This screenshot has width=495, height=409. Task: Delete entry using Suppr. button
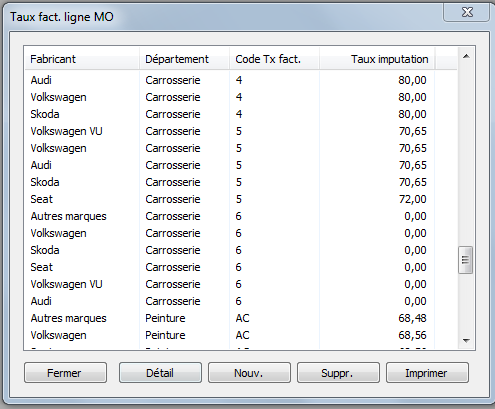click(x=338, y=373)
